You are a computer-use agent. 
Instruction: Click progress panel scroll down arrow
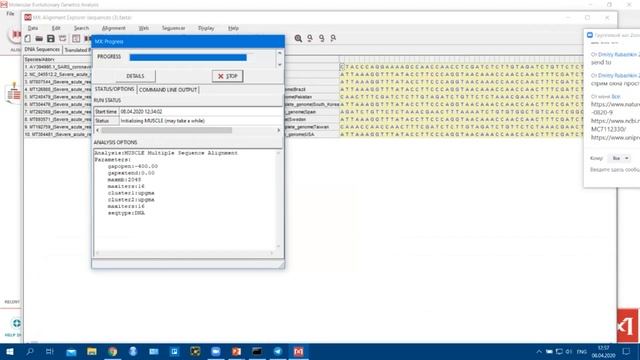(280, 64)
